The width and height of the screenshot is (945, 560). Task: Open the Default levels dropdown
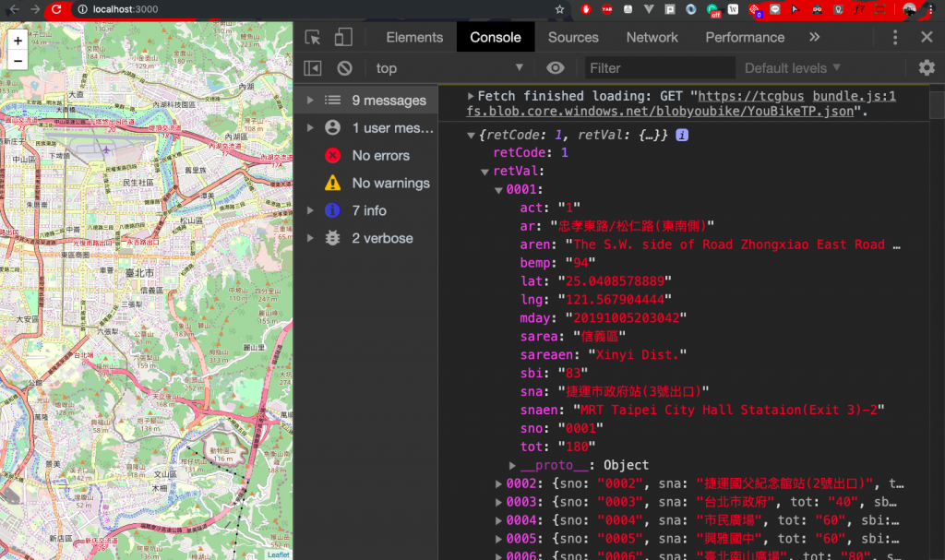[793, 68]
